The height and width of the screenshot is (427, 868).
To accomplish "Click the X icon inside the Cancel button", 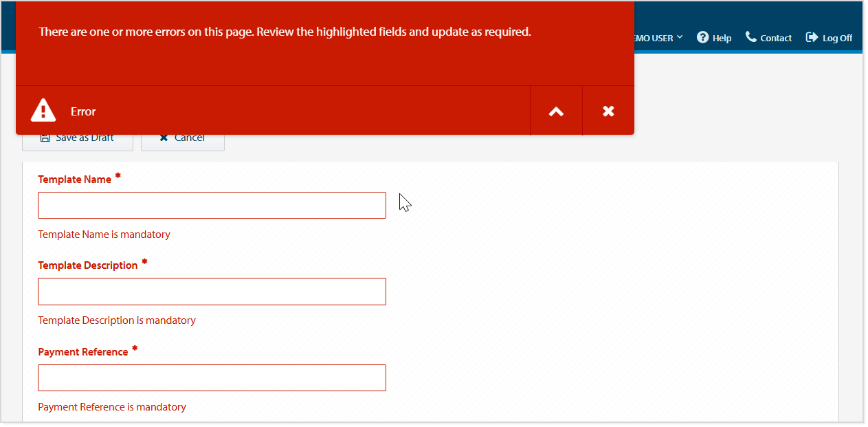I will click(164, 137).
